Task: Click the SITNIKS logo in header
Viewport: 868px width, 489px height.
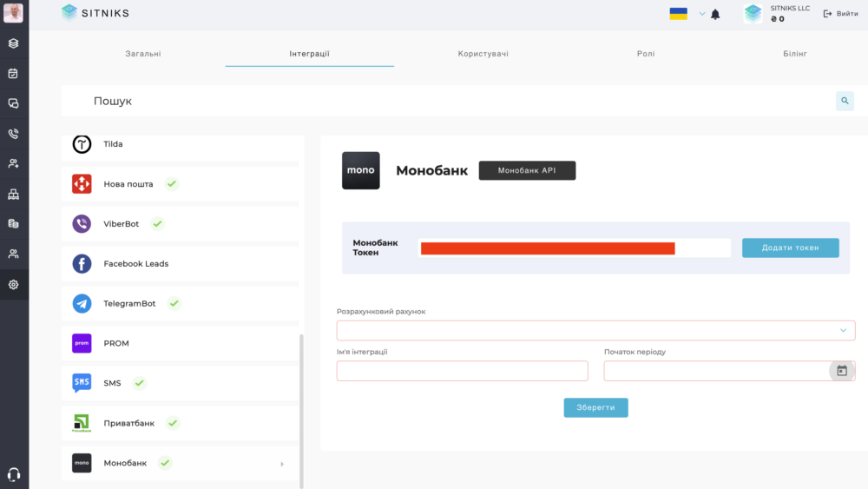Action: pos(95,13)
